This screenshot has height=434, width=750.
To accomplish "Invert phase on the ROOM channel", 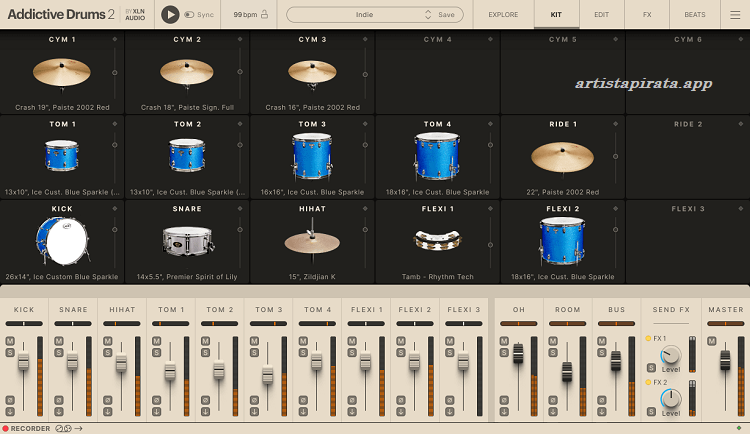I will coord(553,400).
